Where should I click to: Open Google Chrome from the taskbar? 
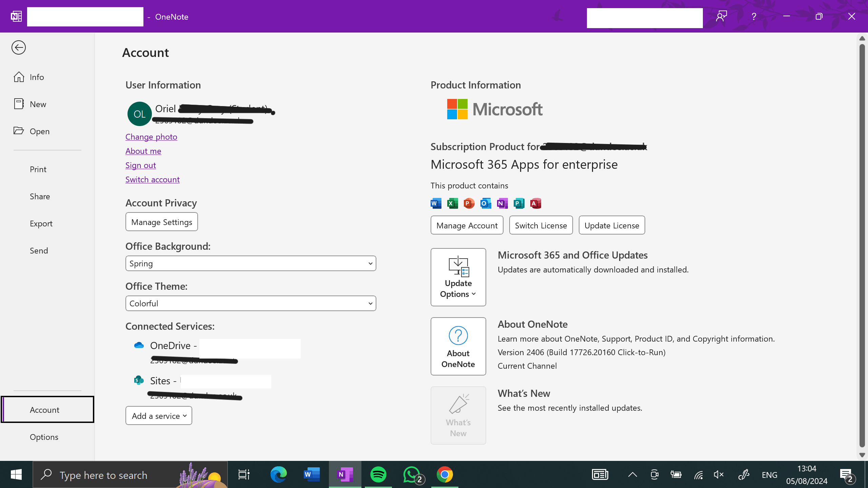point(445,474)
